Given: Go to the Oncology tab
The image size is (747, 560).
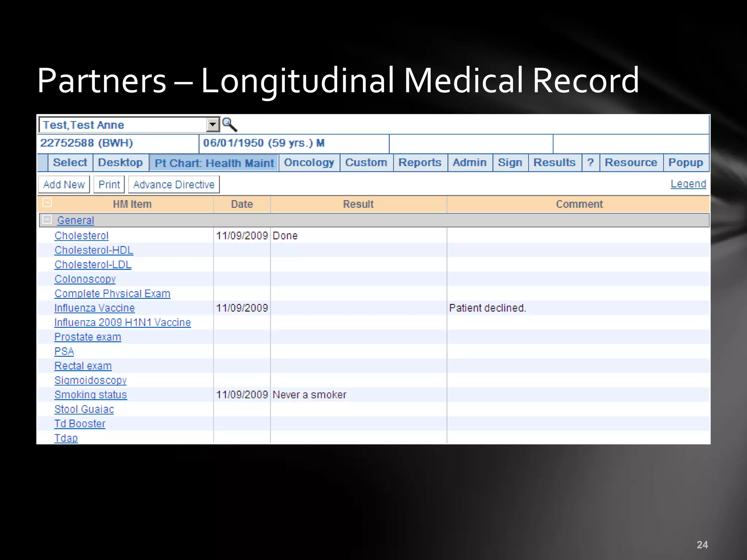Looking at the screenshot, I should [x=309, y=163].
